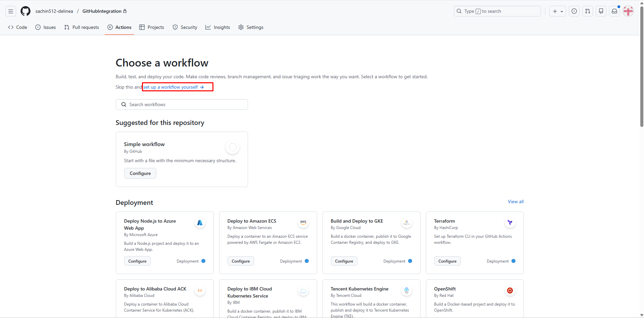This screenshot has width=644, height=318.
Task: View all Deployment workflows
Action: (x=515, y=201)
